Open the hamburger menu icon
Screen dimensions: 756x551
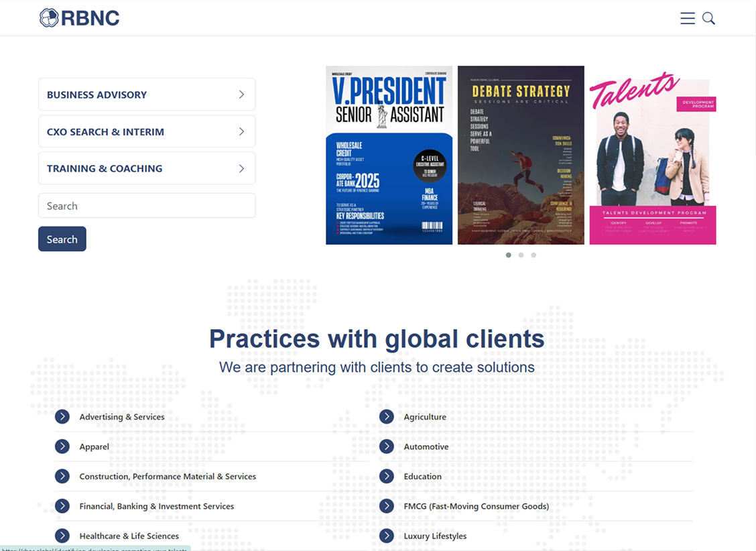[x=687, y=18]
